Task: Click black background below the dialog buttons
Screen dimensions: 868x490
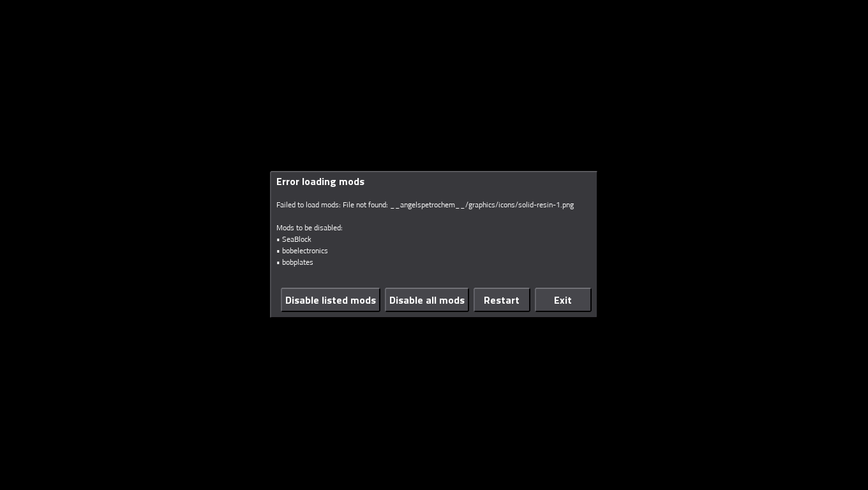Action: pos(434,402)
